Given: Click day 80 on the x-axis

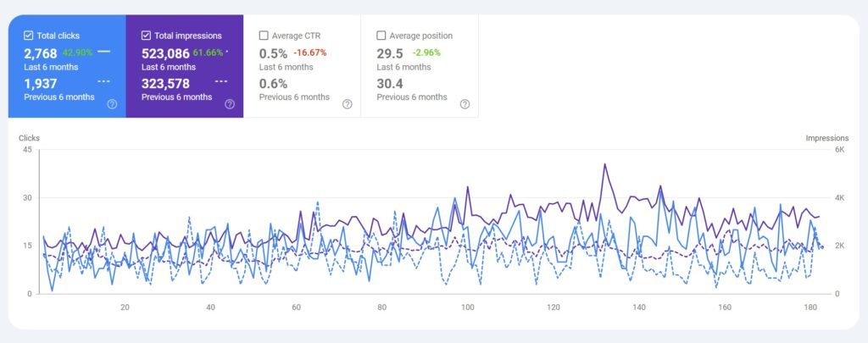Looking at the screenshot, I should click(381, 307).
